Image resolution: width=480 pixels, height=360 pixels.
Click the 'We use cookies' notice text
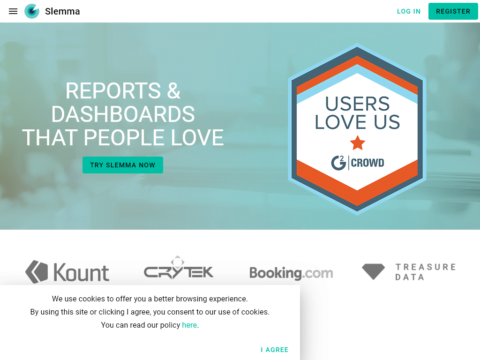pyautogui.click(x=150, y=299)
